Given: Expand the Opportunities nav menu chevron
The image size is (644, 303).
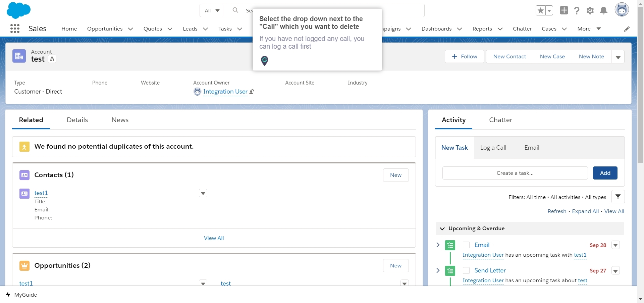Looking at the screenshot, I should tap(130, 29).
